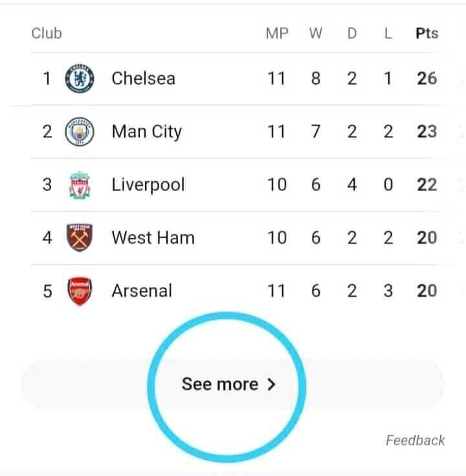The width and height of the screenshot is (466, 476).
Task: Open the See more button
Action: click(x=233, y=384)
